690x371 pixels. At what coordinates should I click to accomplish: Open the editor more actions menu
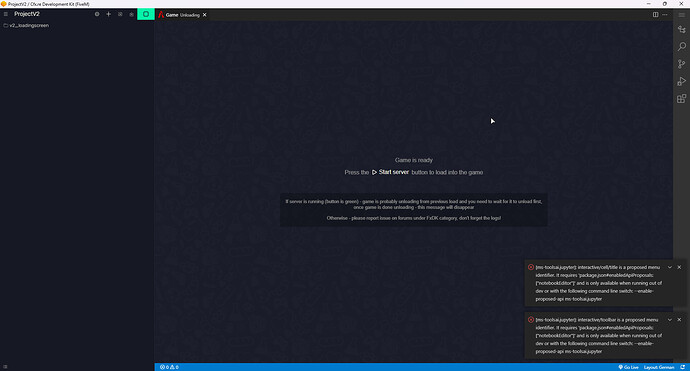(665, 15)
